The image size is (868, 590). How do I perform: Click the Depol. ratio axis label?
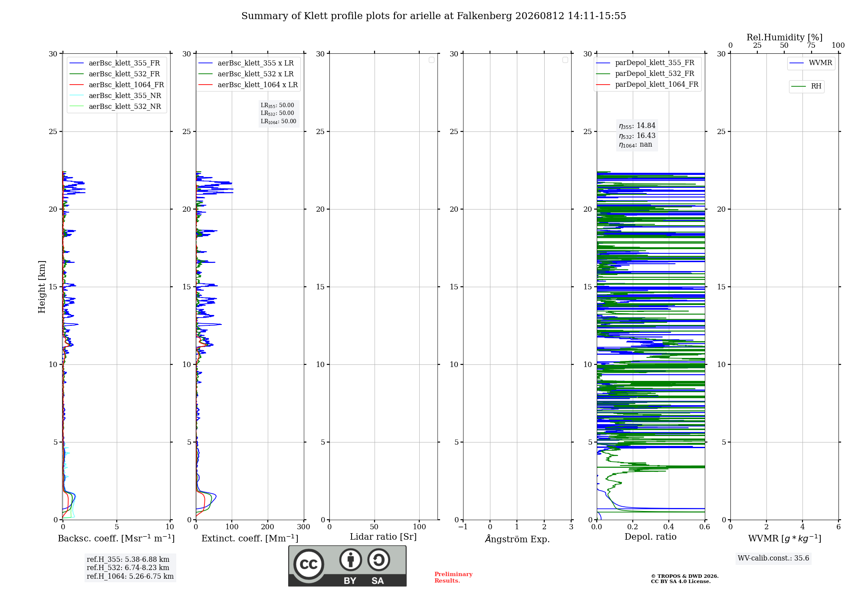pos(651,537)
